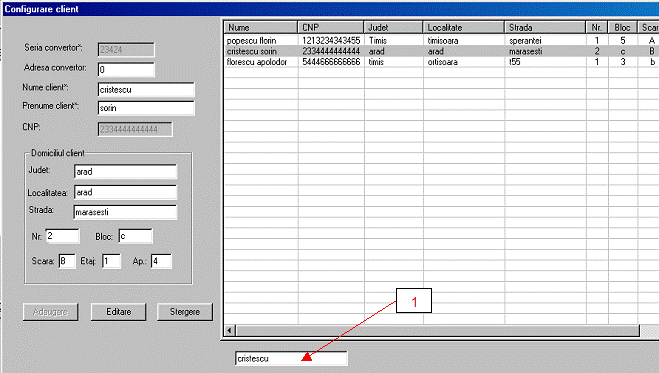The image size is (659, 373).
Task: Focus the Prenume client input field
Action: (x=146, y=108)
